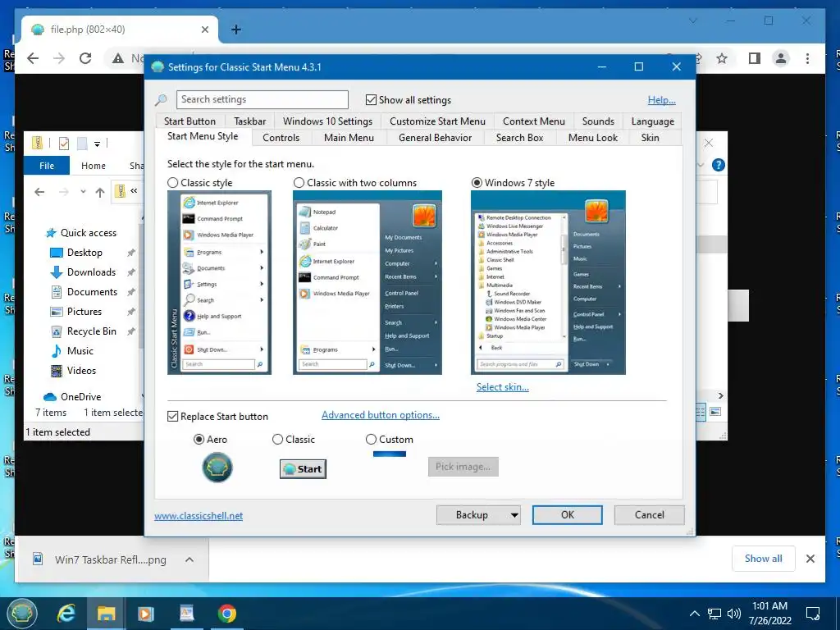Select Windows 7 style radio button

477,183
